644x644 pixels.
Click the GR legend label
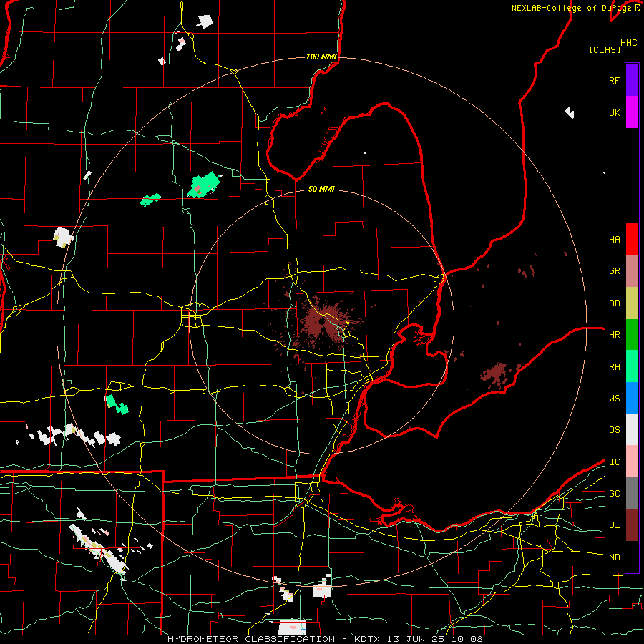click(614, 271)
